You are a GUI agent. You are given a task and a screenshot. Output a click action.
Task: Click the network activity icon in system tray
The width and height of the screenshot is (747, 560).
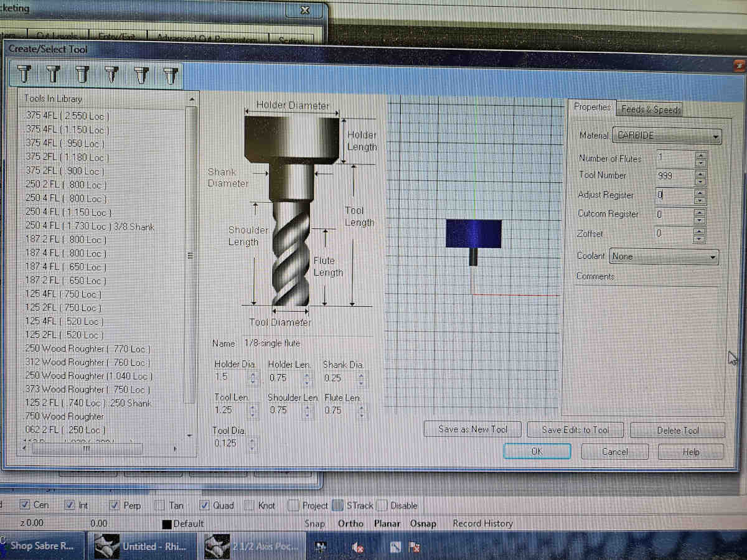(x=322, y=548)
